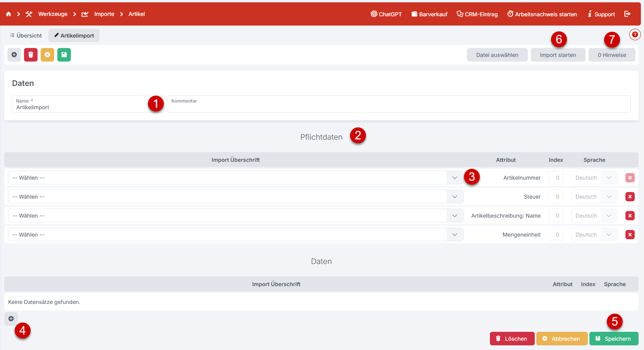This screenshot has width=644, height=350.
Task: Add a data row with plus button below table
Action: 11,319
